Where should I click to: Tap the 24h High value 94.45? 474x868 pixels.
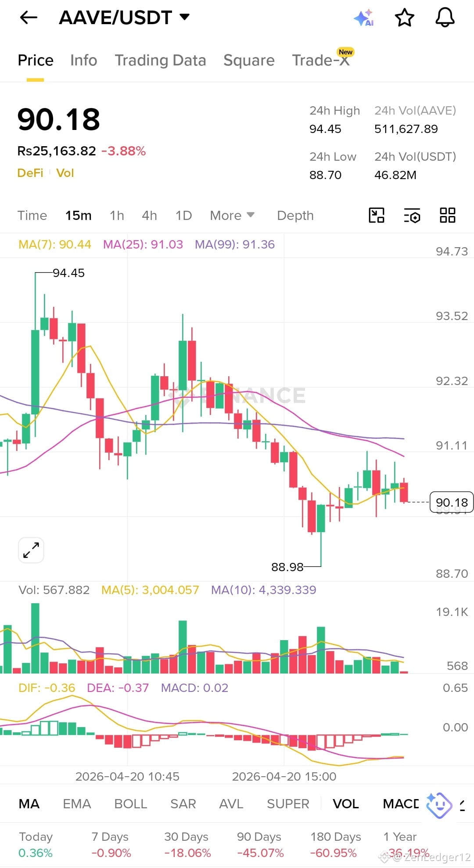[325, 129]
